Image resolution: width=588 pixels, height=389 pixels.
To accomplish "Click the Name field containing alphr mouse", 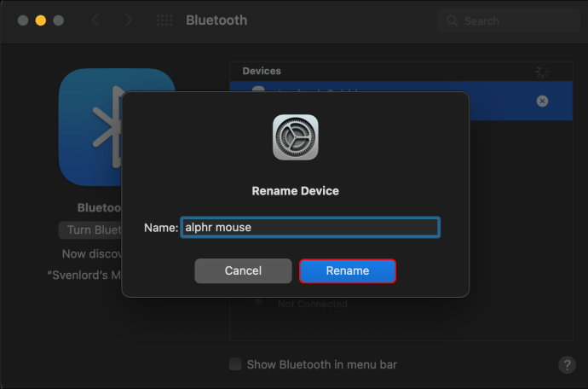I will [310, 227].
